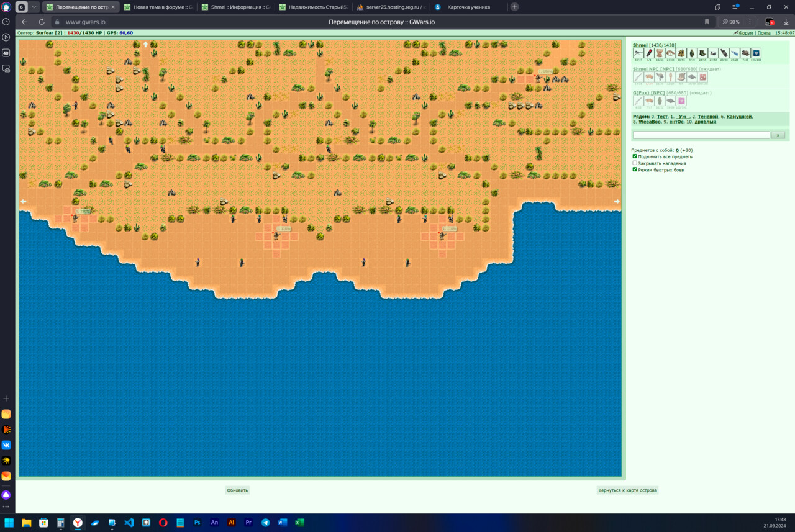Image resolution: width=795 pixels, height=532 pixels.
Task: Open Telegram from the taskbar
Action: [265, 523]
